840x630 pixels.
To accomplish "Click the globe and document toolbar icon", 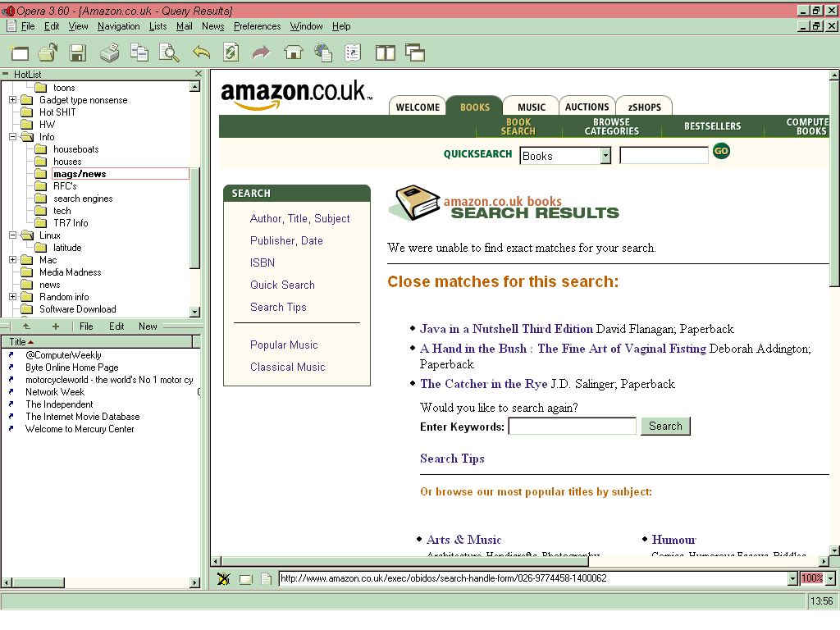I will (323, 52).
